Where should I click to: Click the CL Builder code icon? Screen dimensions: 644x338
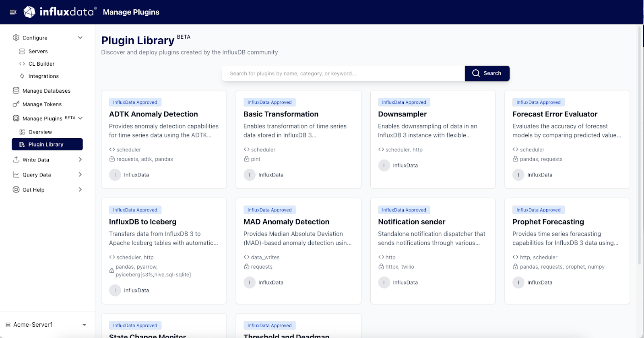(22, 64)
